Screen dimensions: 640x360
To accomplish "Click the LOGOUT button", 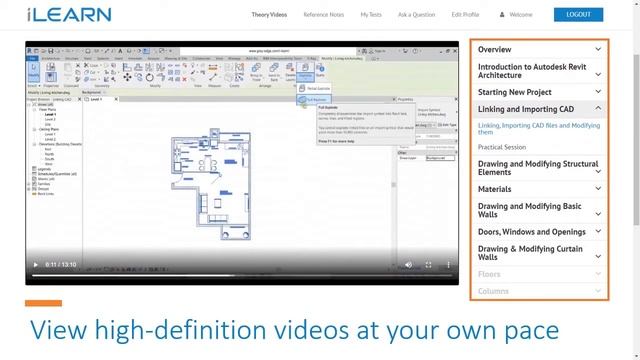I will [x=578, y=15].
